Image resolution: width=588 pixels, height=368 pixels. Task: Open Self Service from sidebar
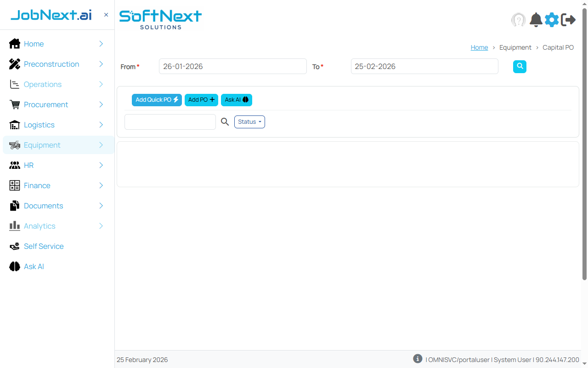pos(44,246)
